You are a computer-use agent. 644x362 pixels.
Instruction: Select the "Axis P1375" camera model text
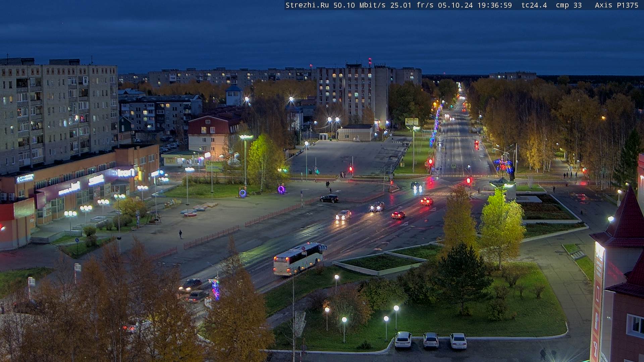tap(616, 5)
